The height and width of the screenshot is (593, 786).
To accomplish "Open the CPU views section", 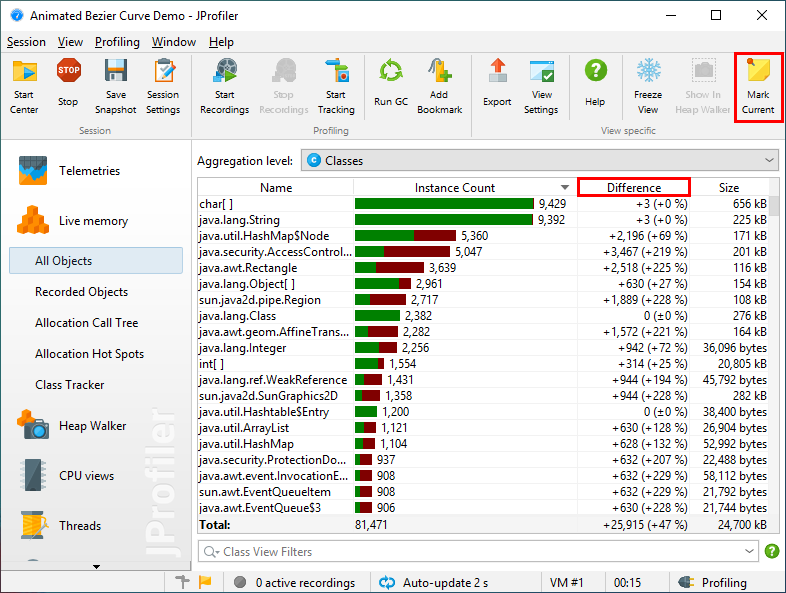I will (66, 475).
